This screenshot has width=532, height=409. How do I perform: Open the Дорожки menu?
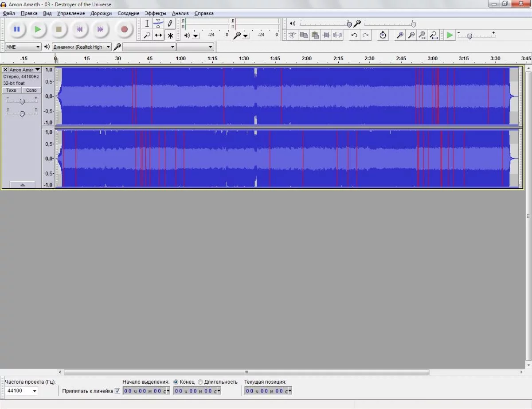[101, 13]
